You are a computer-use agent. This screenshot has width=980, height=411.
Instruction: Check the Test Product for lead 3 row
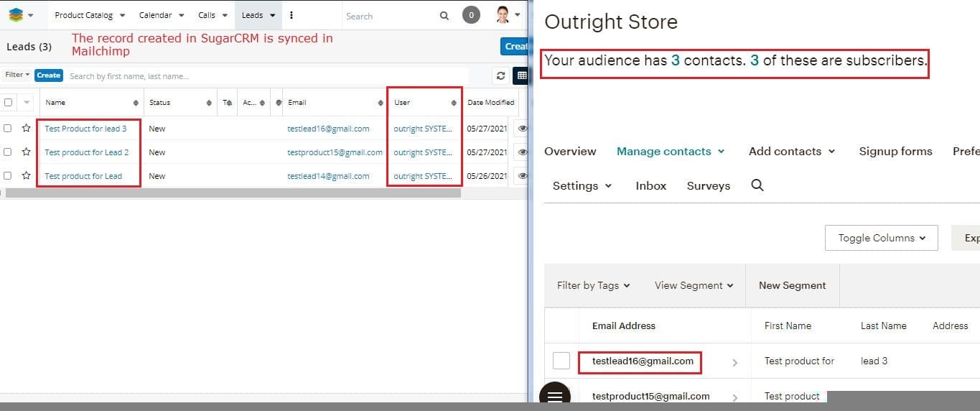[x=8, y=129]
